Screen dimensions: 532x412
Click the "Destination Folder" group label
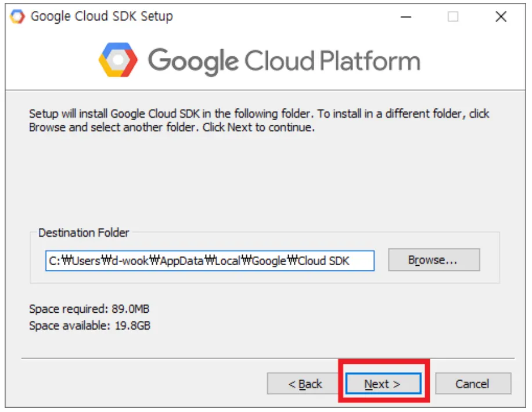pos(84,233)
